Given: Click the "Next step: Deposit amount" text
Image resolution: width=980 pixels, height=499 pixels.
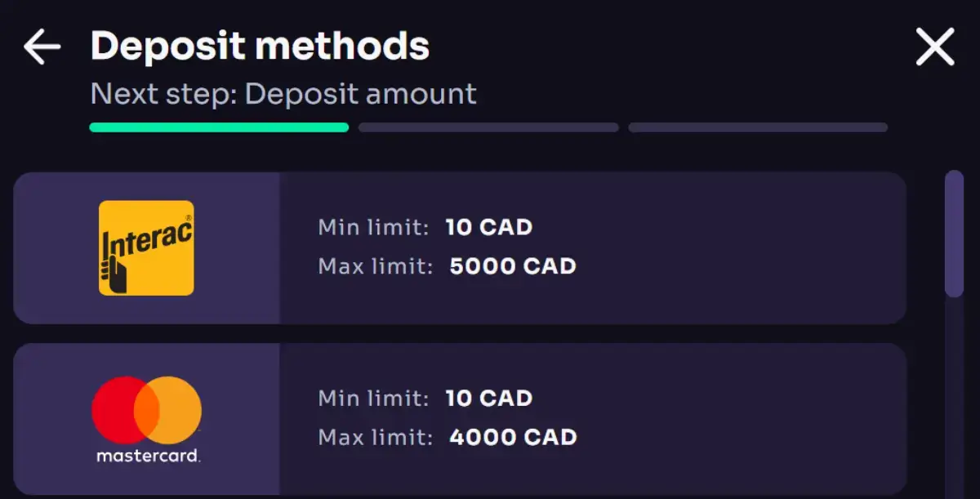Looking at the screenshot, I should pos(283,94).
